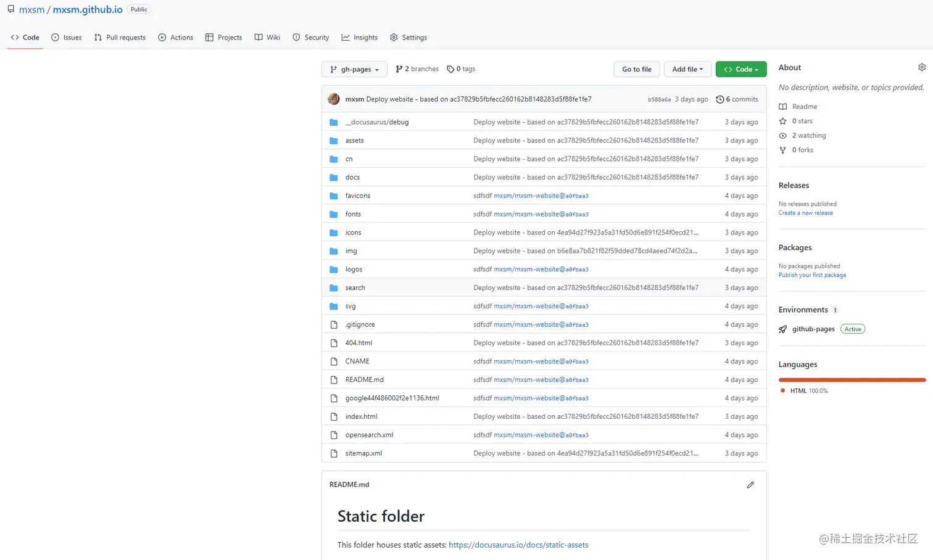Viewport: 933px width, 560px height.
Task: Click the tag icon next to 0 tags
Action: pos(450,69)
